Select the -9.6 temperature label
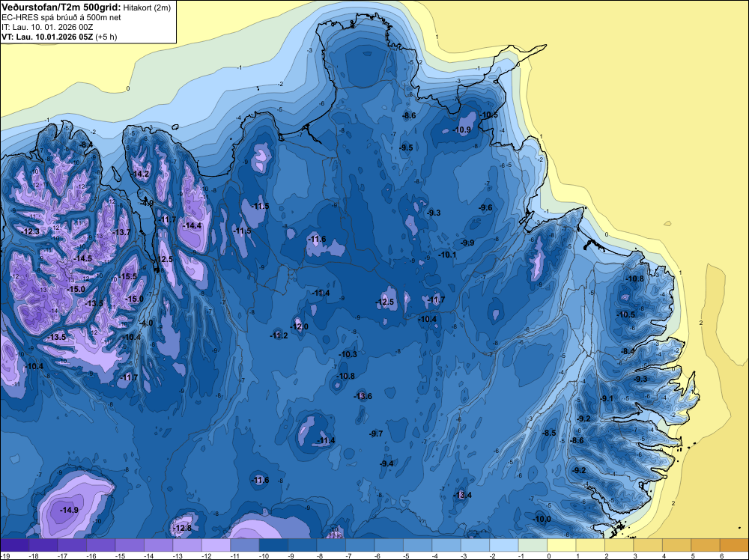 click(x=485, y=207)
